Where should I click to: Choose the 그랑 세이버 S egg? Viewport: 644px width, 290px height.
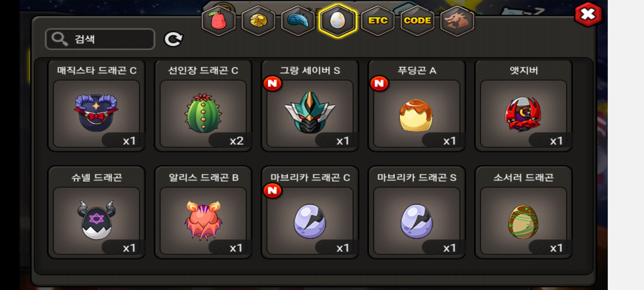click(310, 106)
